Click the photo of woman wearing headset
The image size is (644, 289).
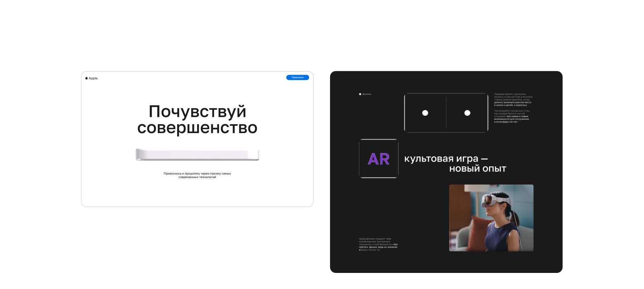pos(491,218)
